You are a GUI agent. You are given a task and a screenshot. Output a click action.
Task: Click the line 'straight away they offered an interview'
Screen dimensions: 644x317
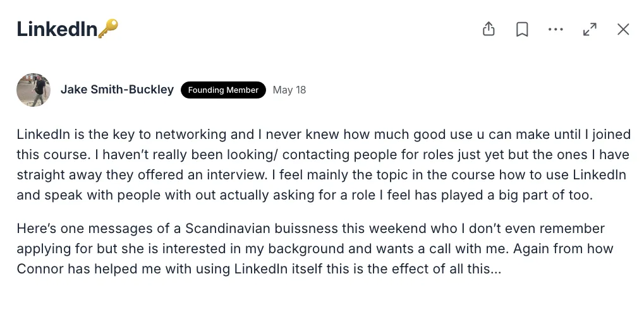321,174
